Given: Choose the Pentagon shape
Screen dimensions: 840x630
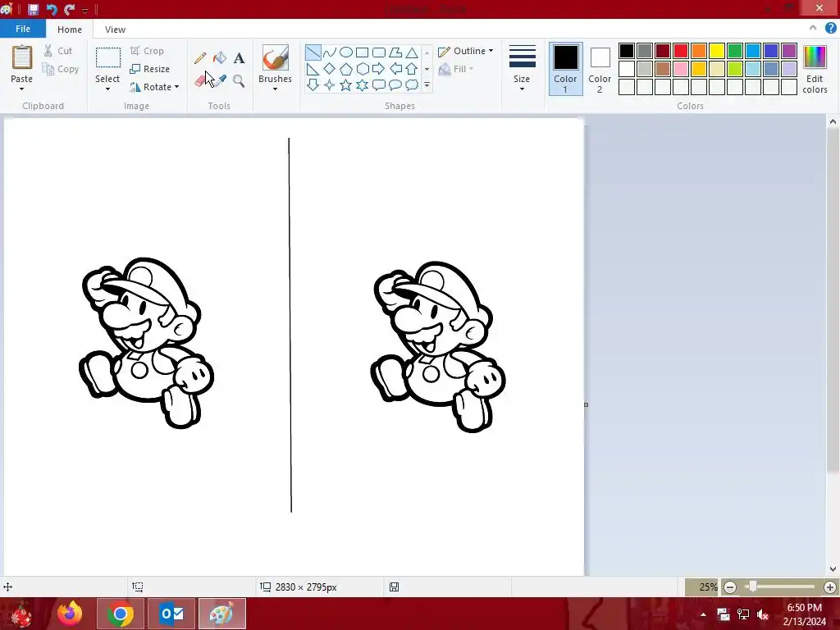Looking at the screenshot, I should pos(346,69).
